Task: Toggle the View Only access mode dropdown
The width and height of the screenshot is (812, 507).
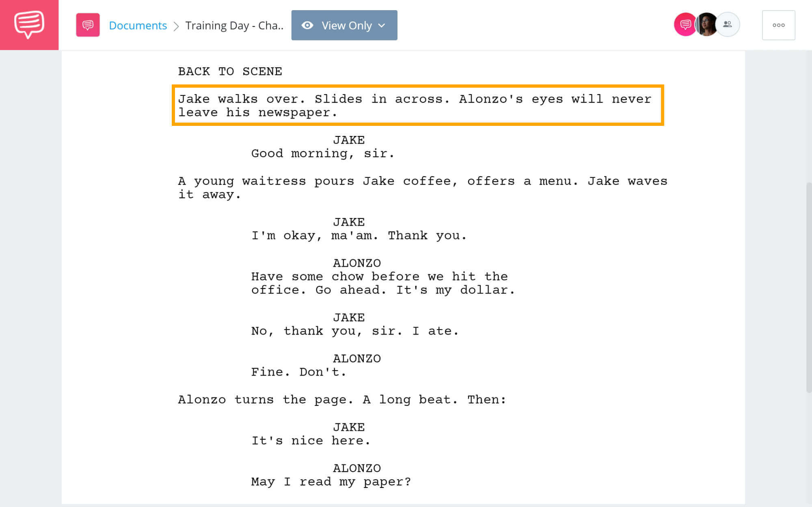Action: [x=343, y=24]
